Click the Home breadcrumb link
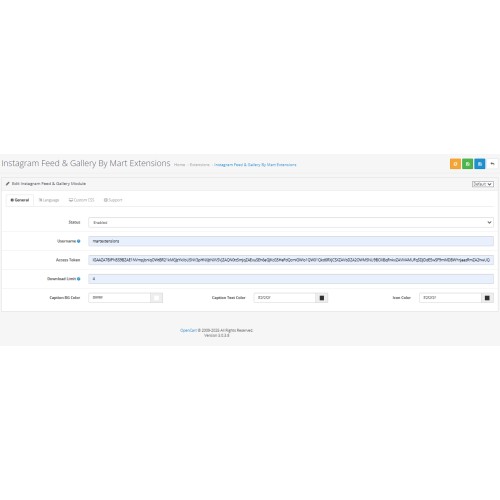Image resolution: width=500 pixels, height=500 pixels. coord(179,165)
